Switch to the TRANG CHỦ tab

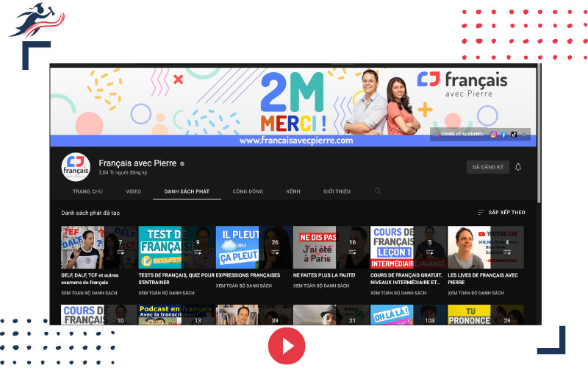click(87, 191)
